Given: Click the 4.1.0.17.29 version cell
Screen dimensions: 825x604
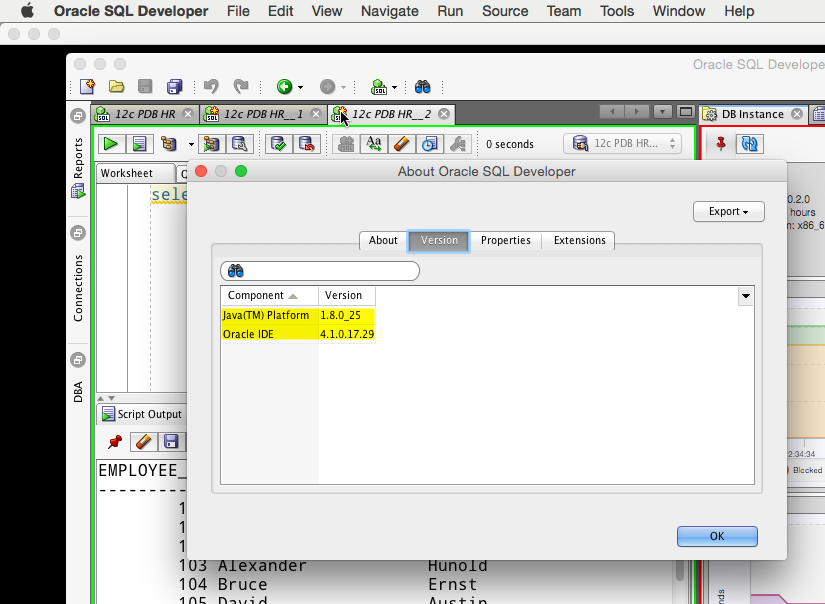Looking at the screenshot, I should click(347, 334).
